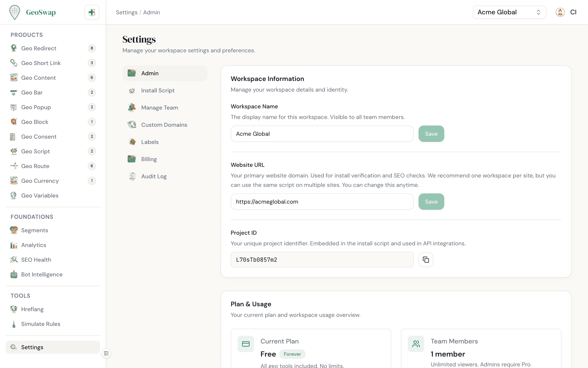Image resolution: width=588 pixels, height=368 pixels.
Task: Click the Geo Content icon
Action: pos(13,78)
